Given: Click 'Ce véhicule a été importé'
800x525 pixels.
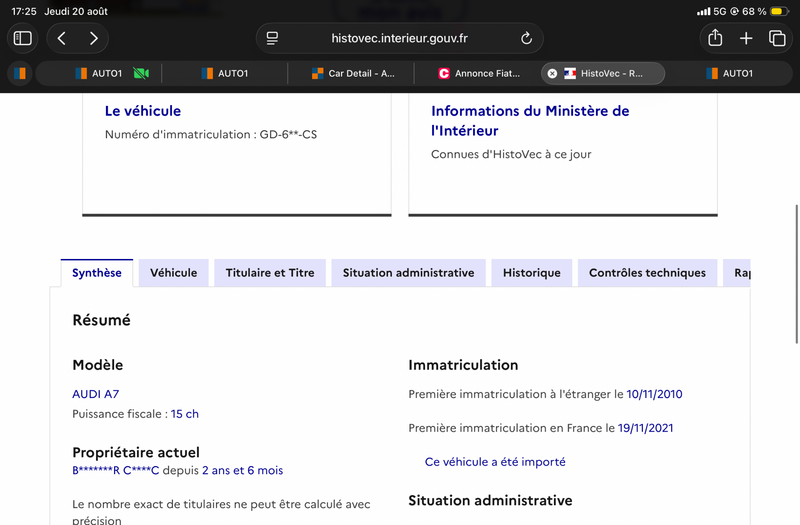Looking at the screenshot, I should tap(495, 462).
